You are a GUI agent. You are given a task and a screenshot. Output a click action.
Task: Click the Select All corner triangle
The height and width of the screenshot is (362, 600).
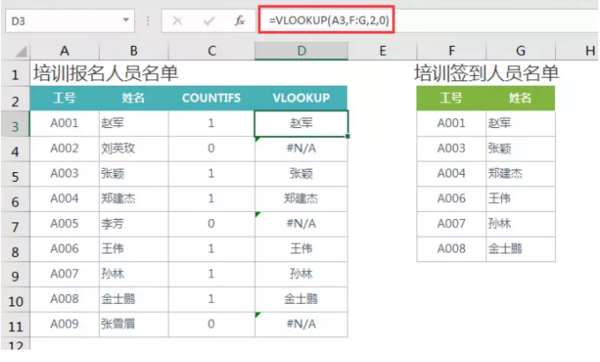tap(21, 52)
